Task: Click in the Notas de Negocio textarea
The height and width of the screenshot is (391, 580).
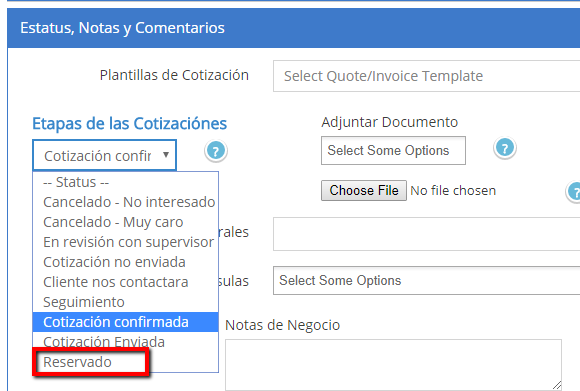Action: 393,365
